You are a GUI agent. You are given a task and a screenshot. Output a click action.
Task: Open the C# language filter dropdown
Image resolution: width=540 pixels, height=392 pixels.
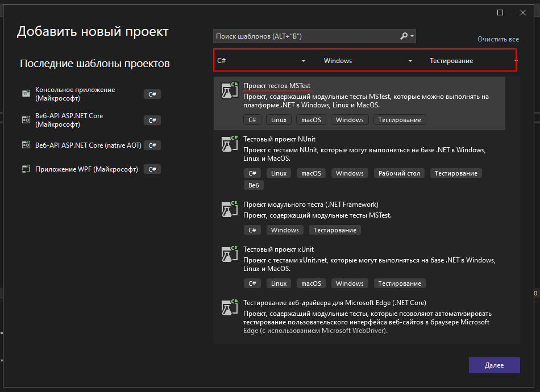coord(261,61)
